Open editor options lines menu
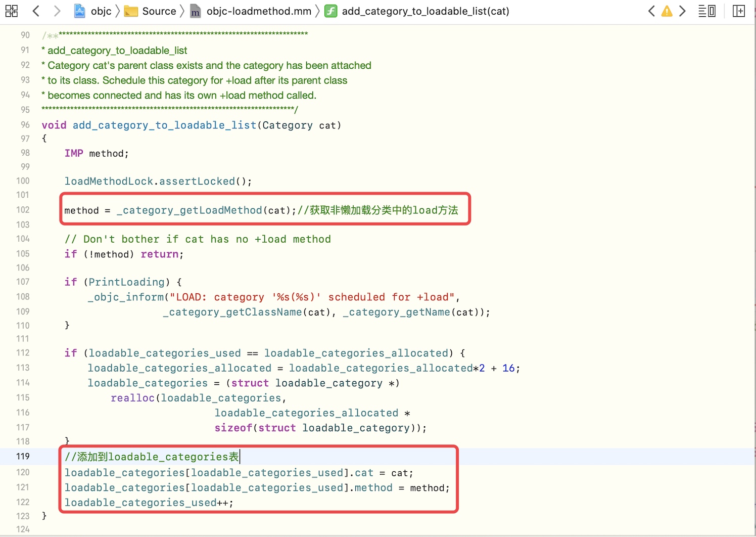 point(707,11)
